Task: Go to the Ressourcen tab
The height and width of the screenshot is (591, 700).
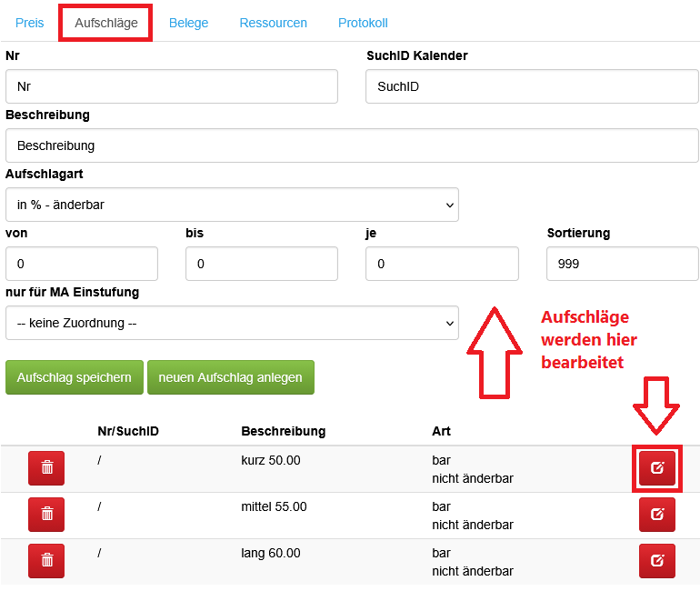Action: pos(273,23)
